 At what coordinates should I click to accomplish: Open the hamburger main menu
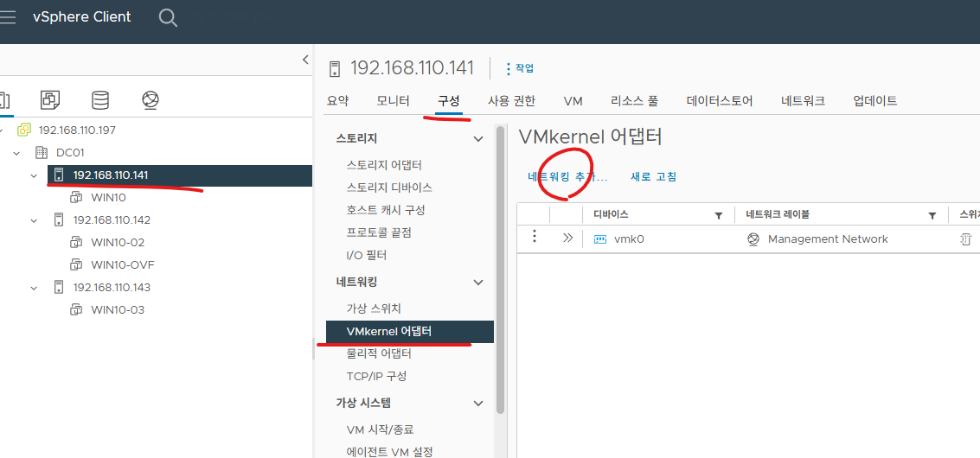(x=7, y=17)
